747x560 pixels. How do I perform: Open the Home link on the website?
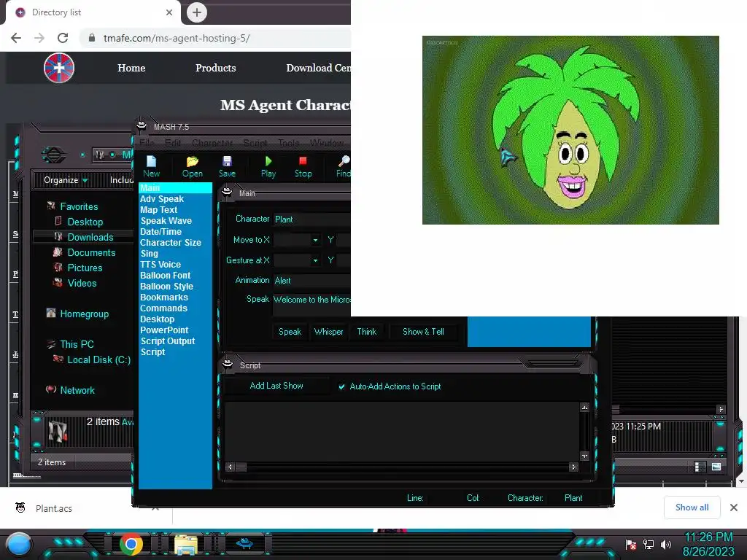point(131,68)
